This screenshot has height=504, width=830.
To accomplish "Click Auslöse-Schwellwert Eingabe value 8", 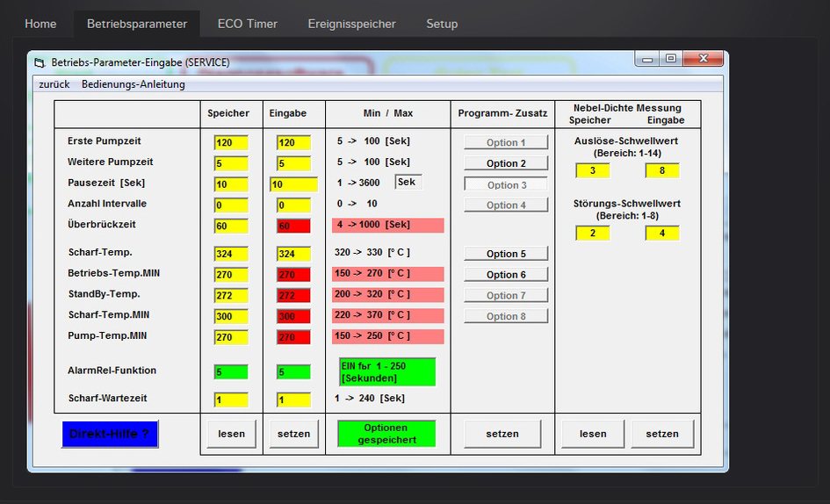I will click(662, 170).
